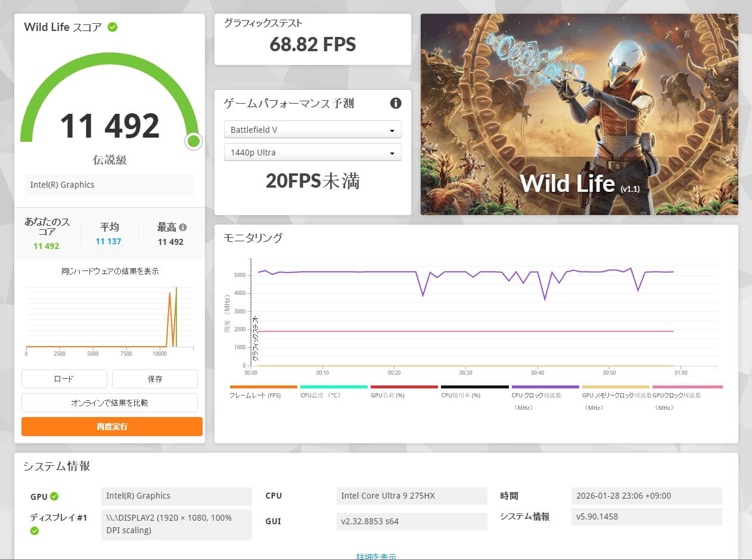This screenshot has height=560, width=752.
Task: Open the Battlefield V game dropdown
Action: click(x=312, y=130)
